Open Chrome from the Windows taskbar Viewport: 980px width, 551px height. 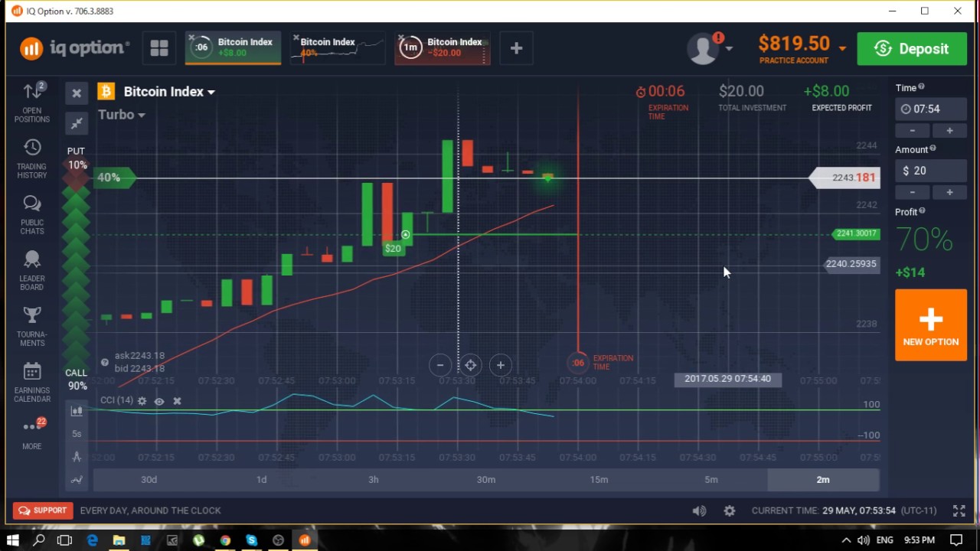pyautogui.click(x=225, y=540)
